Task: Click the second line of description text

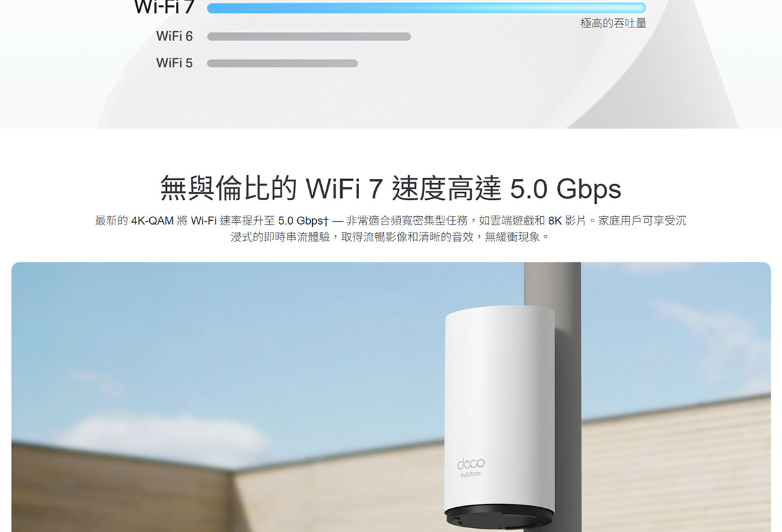Action: click(x=390, y=237)
